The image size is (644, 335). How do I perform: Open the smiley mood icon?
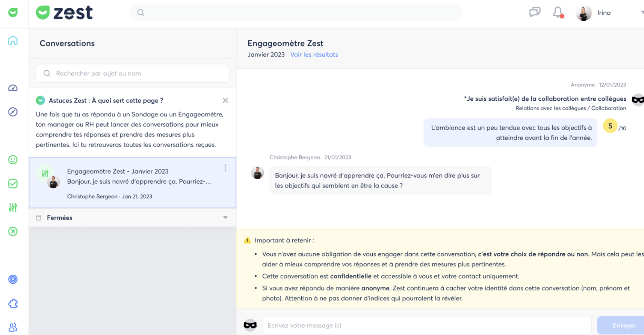[x=13, y=160]
